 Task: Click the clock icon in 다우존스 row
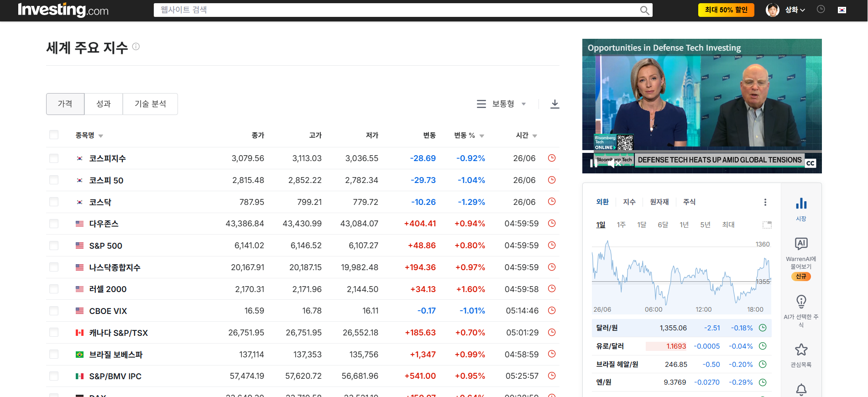tap(552, 223)
